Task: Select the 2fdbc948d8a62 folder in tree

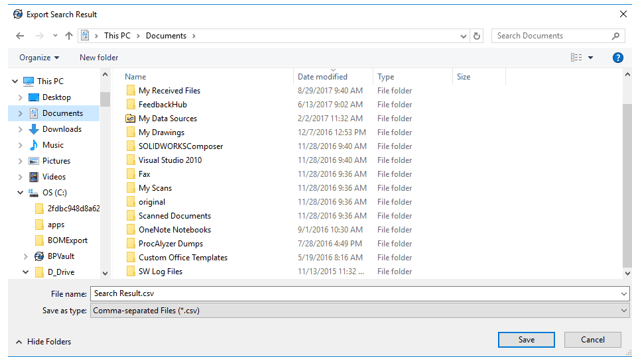Action: click(73, 208)
